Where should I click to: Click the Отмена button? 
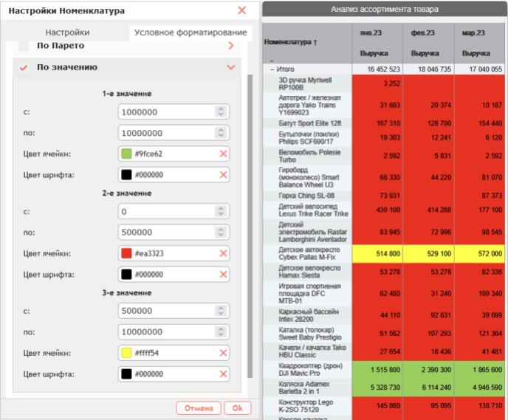(x=199, y=408)
